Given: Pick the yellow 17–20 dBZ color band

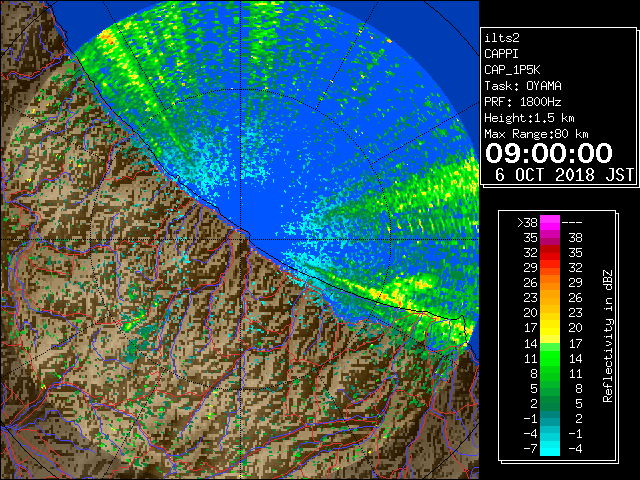Looking at the screenshot, I should (550, 328).
